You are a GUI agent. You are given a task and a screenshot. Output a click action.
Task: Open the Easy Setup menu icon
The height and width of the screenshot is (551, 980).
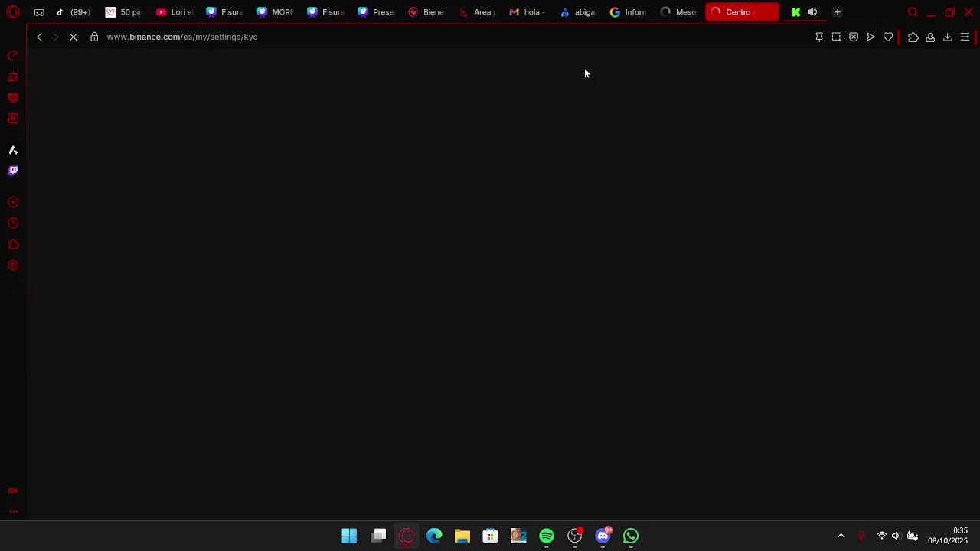tap(965, 37)
